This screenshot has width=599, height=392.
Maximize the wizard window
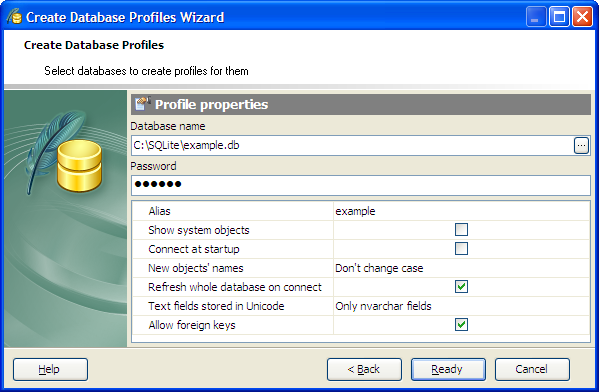(x=559, y=17)
